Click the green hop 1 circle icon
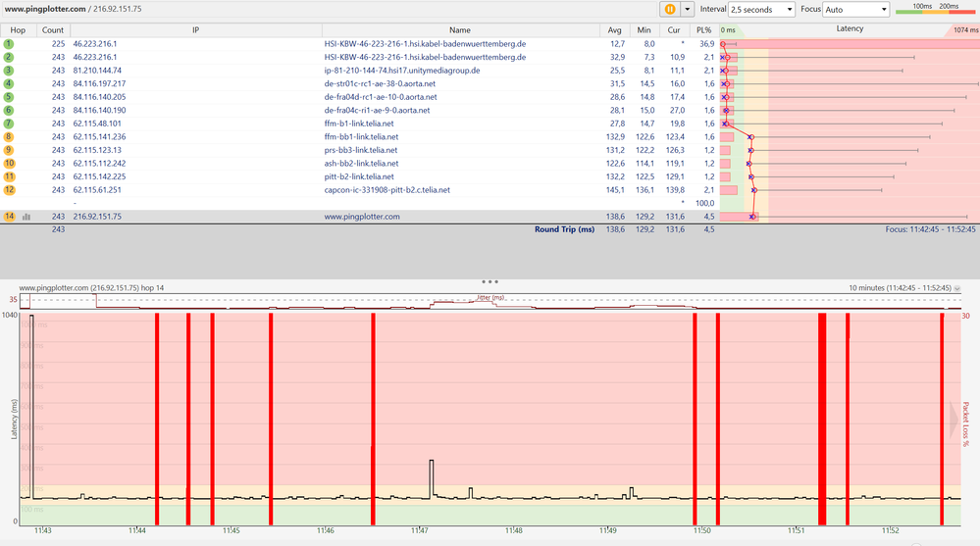The width and height of the screenshot is (980, 546). [8, 44]
